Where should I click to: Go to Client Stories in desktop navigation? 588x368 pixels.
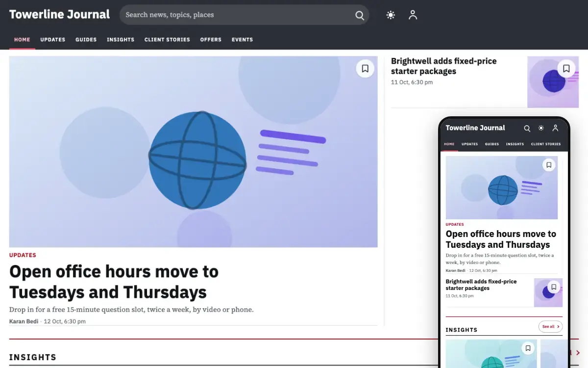[x=167, y=40]
